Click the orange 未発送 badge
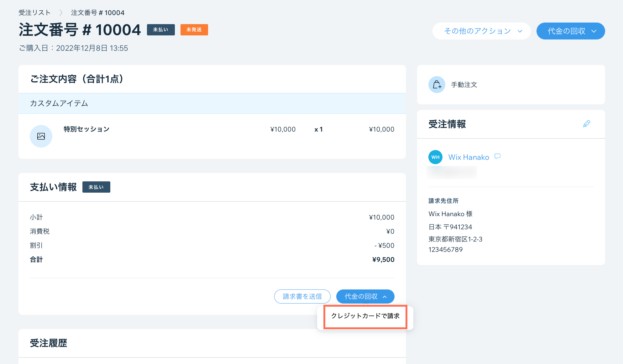 pos(194,30)
